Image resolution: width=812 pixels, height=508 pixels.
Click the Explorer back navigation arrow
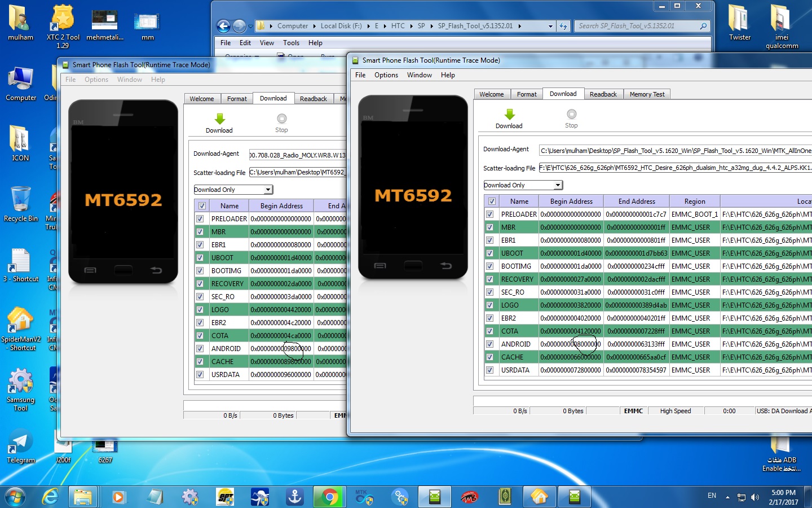[223, 26]
